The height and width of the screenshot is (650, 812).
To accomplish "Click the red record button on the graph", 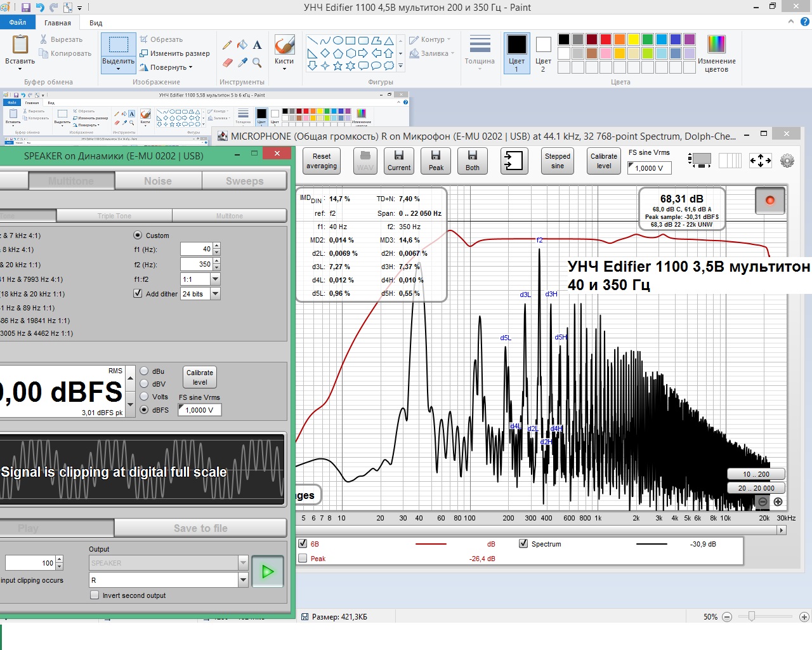I will tap(770, 201).
